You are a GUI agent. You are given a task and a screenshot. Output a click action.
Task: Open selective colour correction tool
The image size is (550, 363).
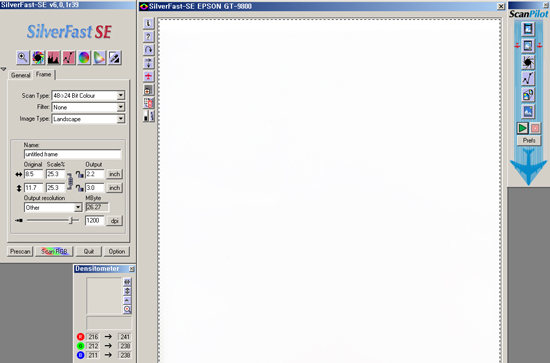99,58
